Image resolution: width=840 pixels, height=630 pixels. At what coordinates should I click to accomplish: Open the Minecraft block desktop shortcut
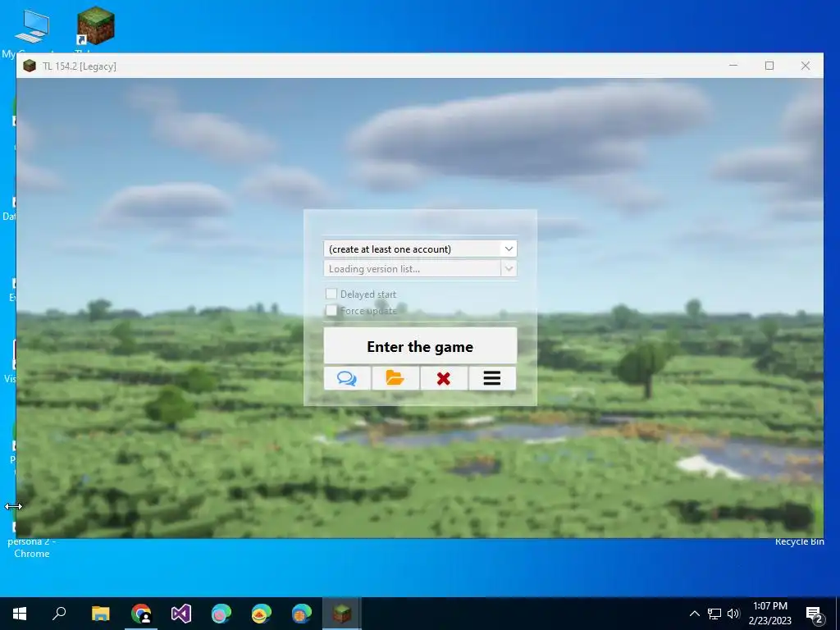(x=95, y=25)
